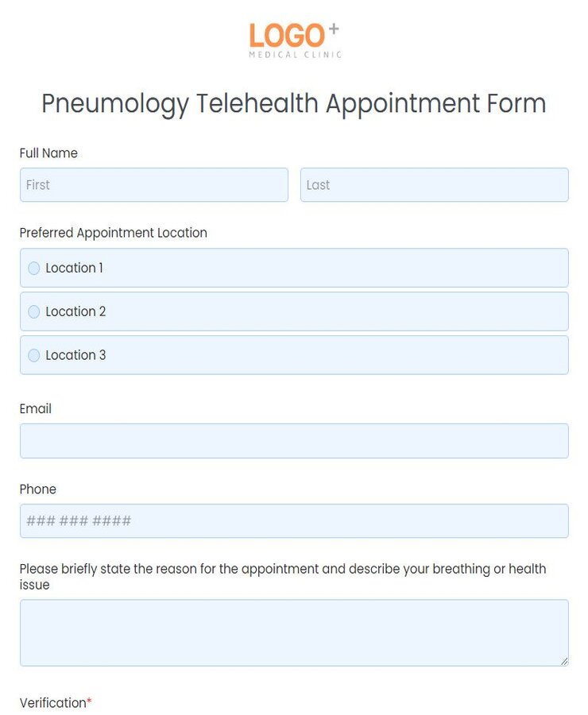Click the Email input field
The height and width of the screenshot is (715, 588).
pyautogui.click(x=294, y=441)
